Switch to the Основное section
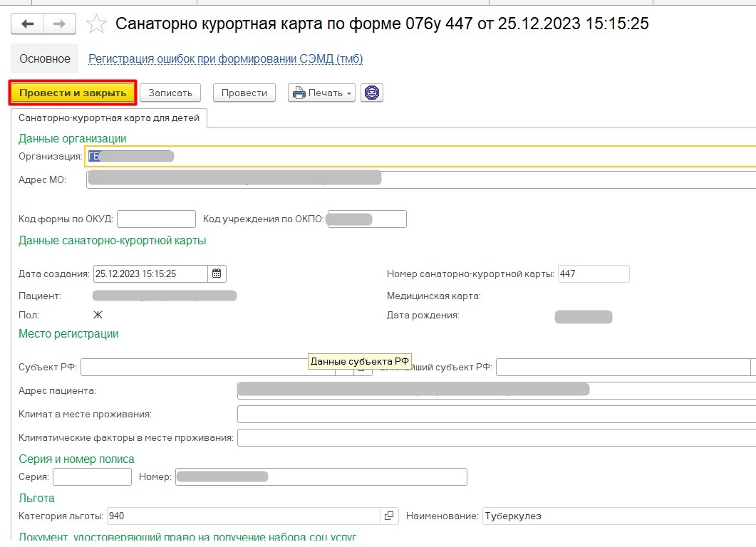Viewport: 756px width, 547px height. (45, 59)
